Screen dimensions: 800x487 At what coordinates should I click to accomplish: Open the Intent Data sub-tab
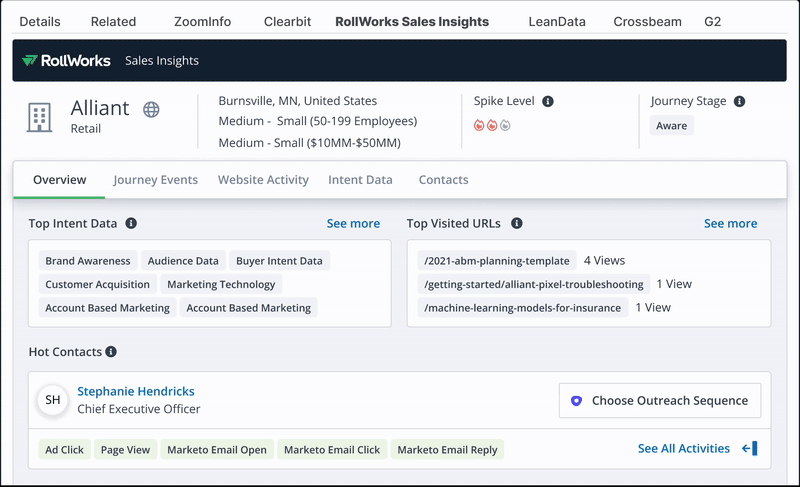(x=360, y=180)
